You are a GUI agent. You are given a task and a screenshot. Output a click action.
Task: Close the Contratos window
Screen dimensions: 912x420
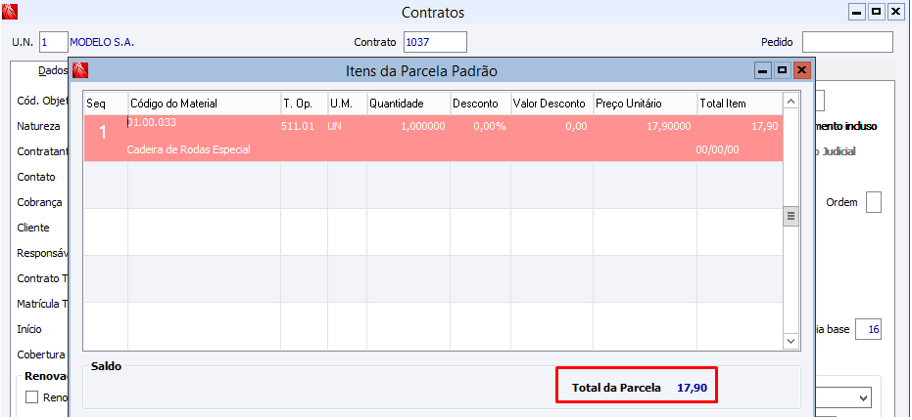pyautogui.click(x=896, y=12)
